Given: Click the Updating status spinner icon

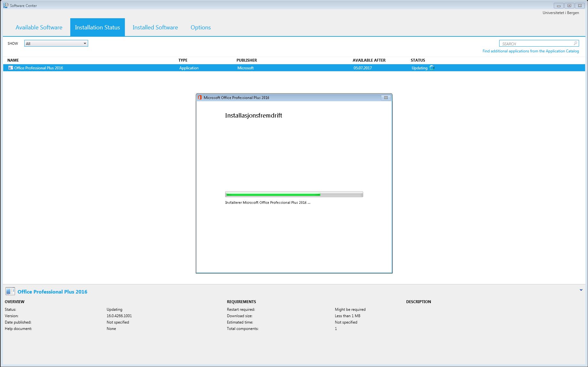Looking at the screenshot, I should [432, 68].
